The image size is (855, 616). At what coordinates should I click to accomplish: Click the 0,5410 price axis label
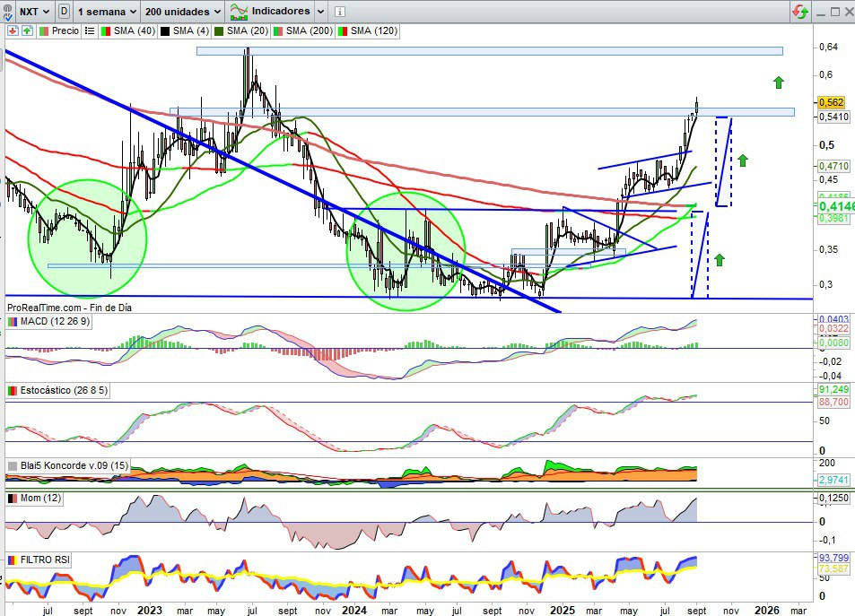(x=833, y=117)
